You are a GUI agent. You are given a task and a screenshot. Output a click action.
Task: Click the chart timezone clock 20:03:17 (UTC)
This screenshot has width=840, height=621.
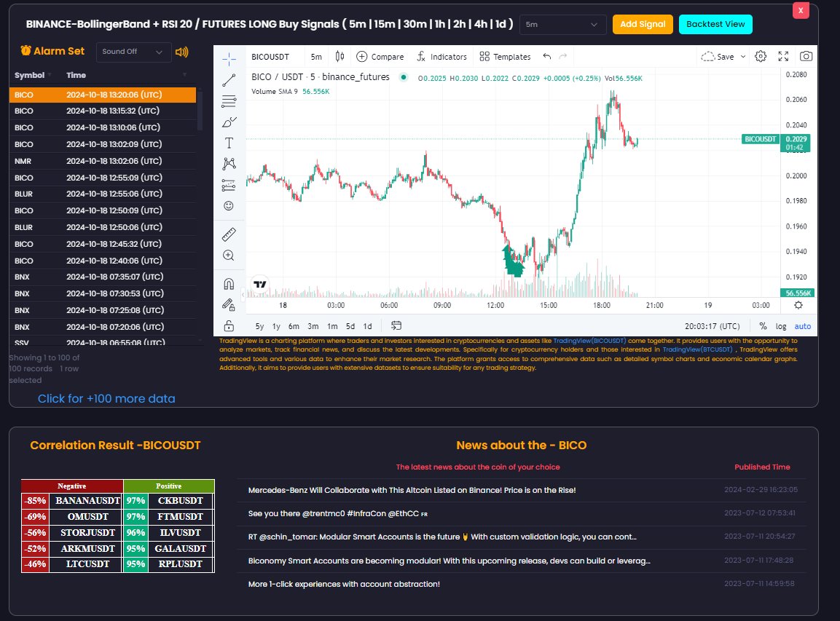(712, 326)
